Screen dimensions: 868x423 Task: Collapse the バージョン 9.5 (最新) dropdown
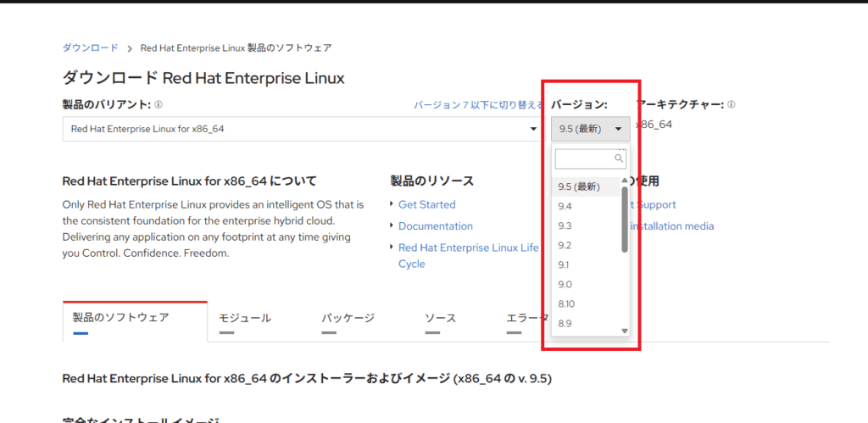point(591,129)
